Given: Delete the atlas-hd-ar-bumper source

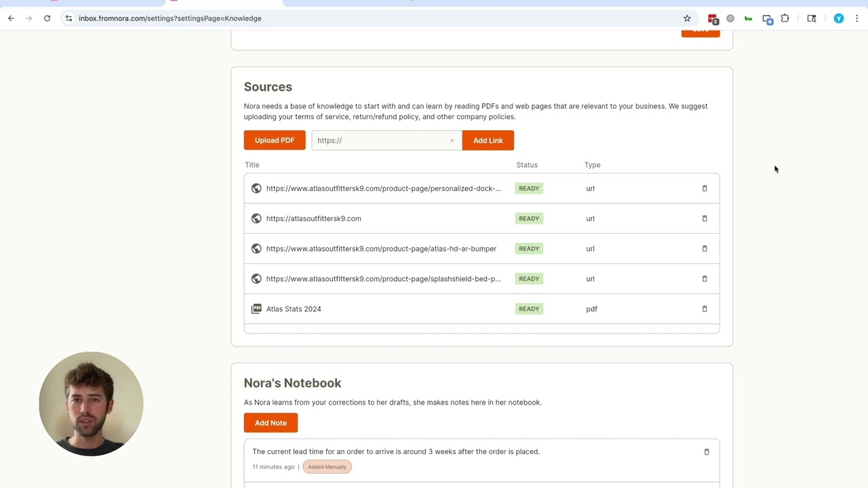Looking at the screenshot, I should click(x=705, y=249).
